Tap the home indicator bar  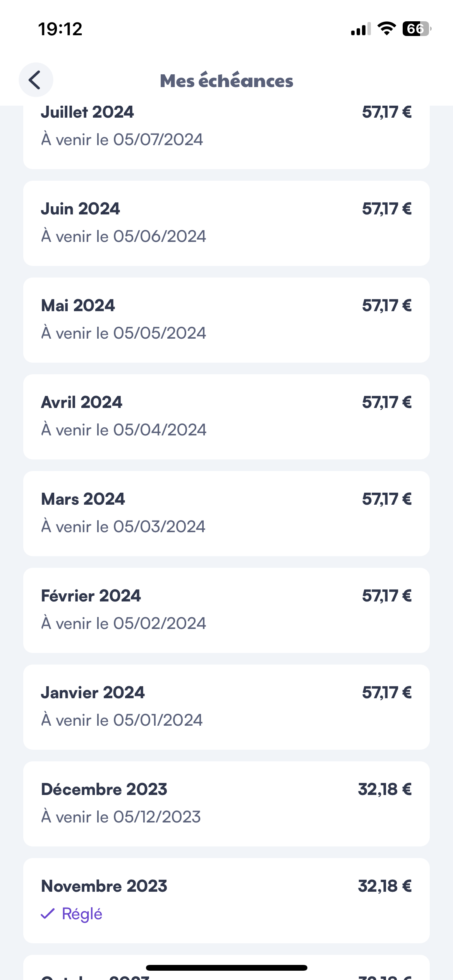(x=226, y=968)
